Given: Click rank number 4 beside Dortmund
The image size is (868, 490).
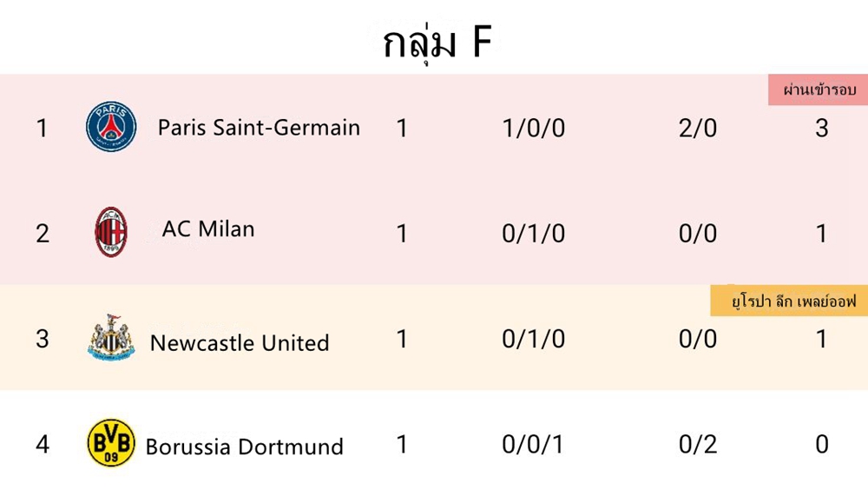Looking at the screenshot, I should click(43, 444).
